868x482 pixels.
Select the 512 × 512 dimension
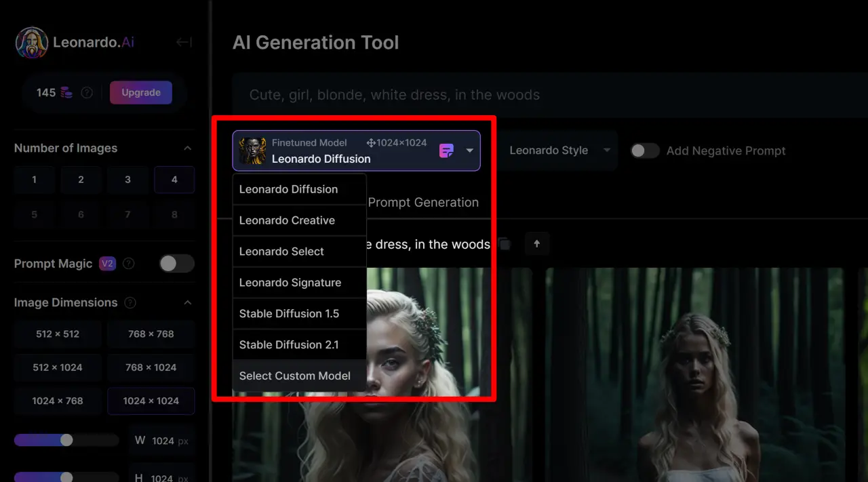pyautogui.click(x=58, y=334)
